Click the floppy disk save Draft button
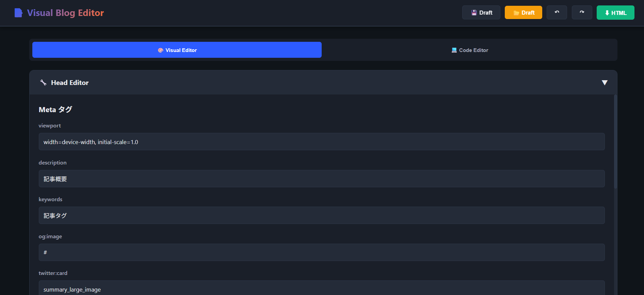This screenshot has width=644, height=295. pos(481,13)
